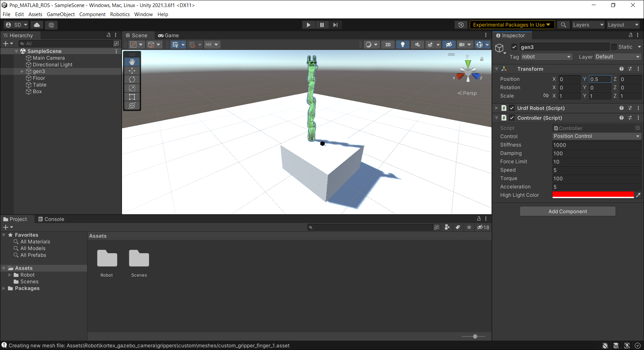Viewport: 644px width, 350px height.
Task: Toggle scene lighting with the bulb icon
Action: pos(402,44)
